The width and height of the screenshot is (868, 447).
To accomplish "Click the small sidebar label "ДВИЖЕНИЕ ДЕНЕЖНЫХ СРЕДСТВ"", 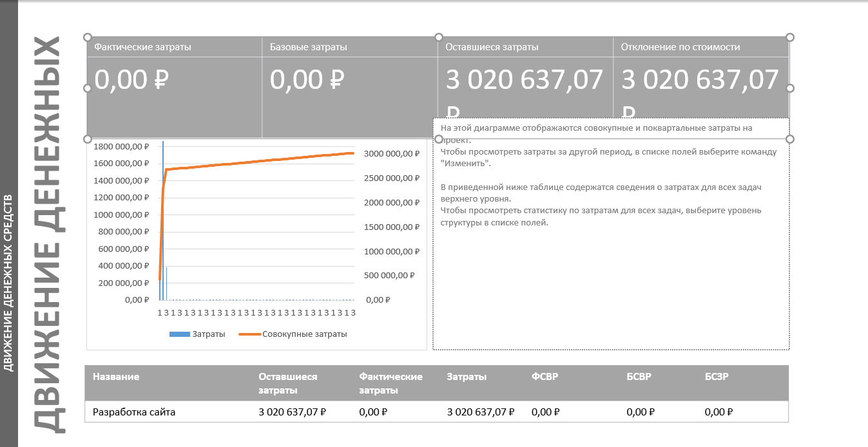I will click(x=8, y=283).
